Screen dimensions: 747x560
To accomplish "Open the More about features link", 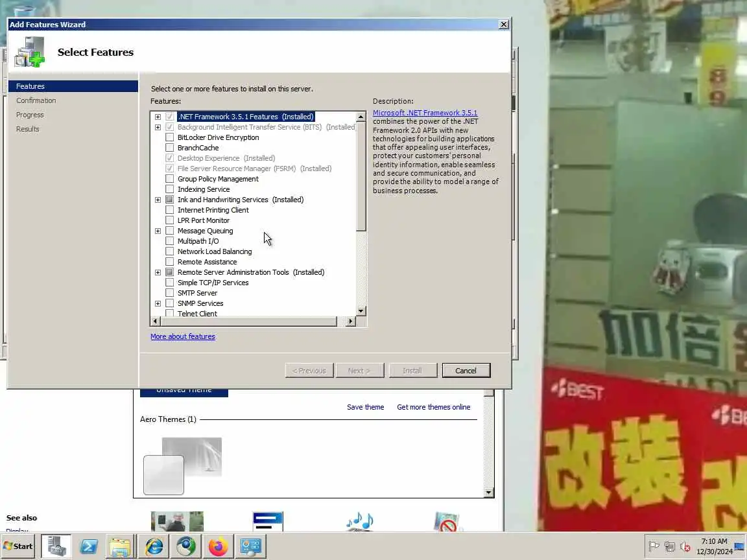I will point(183,336).
